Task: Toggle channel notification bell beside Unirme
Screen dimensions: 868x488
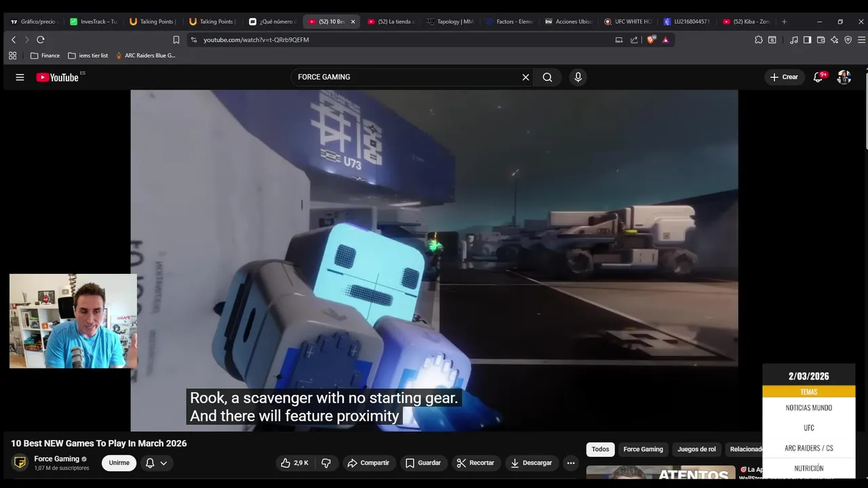Action: tap(150, 463)
